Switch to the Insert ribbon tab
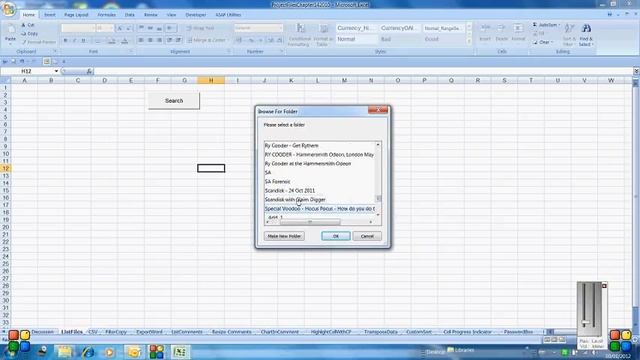The height and width of the screenshot is (360, 640). 50,15
